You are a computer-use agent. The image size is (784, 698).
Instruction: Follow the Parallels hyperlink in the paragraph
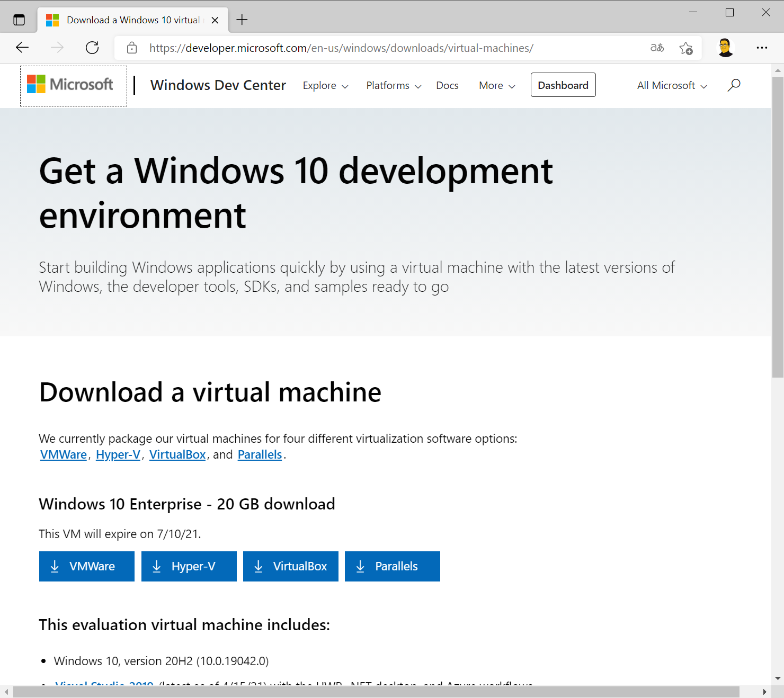(x=260, y=454)
